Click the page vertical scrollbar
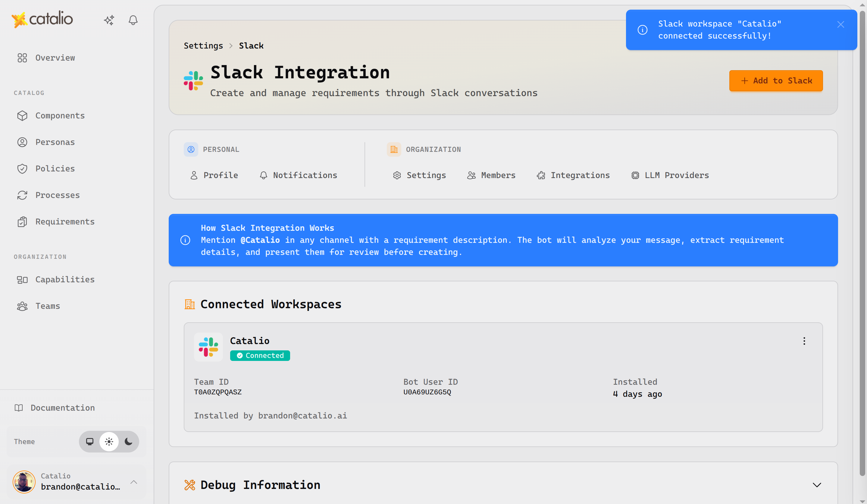This screenshot has width=867, height=504. click(862, 241)
